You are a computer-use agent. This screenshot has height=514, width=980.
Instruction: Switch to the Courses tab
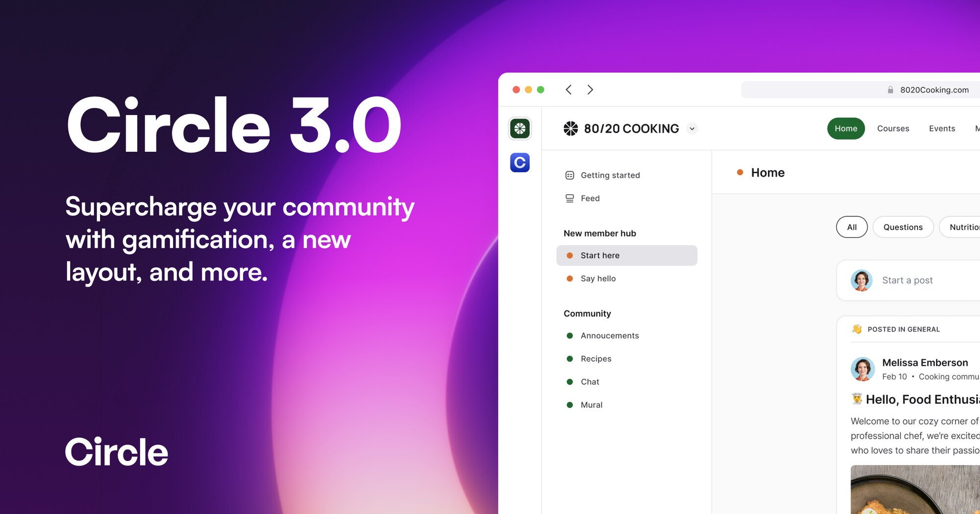click(893, 128)
